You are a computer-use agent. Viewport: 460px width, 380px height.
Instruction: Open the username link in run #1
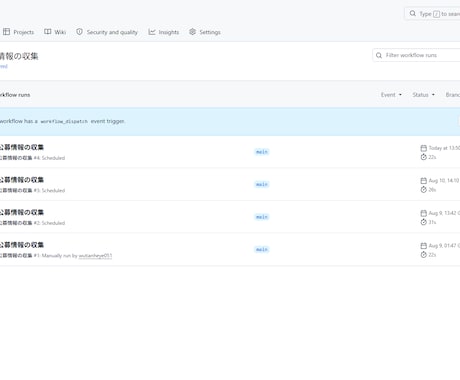coord(95,256)
